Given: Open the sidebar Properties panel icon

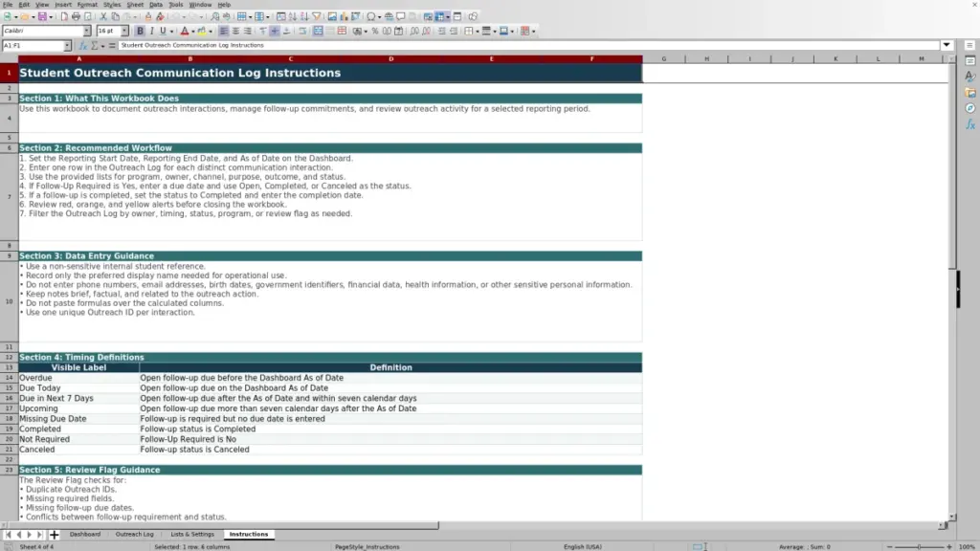Looking at the screenshot, I should coord(970,60).
